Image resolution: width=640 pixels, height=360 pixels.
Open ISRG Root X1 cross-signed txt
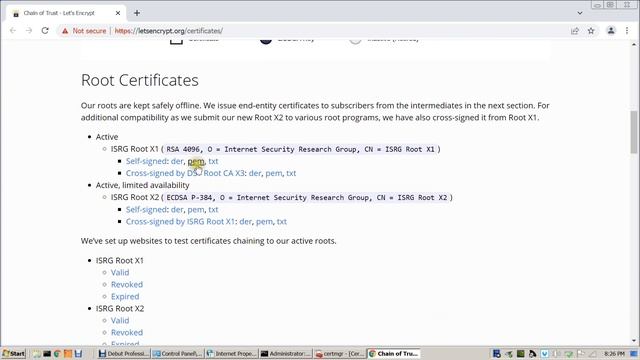click(282, 222)
